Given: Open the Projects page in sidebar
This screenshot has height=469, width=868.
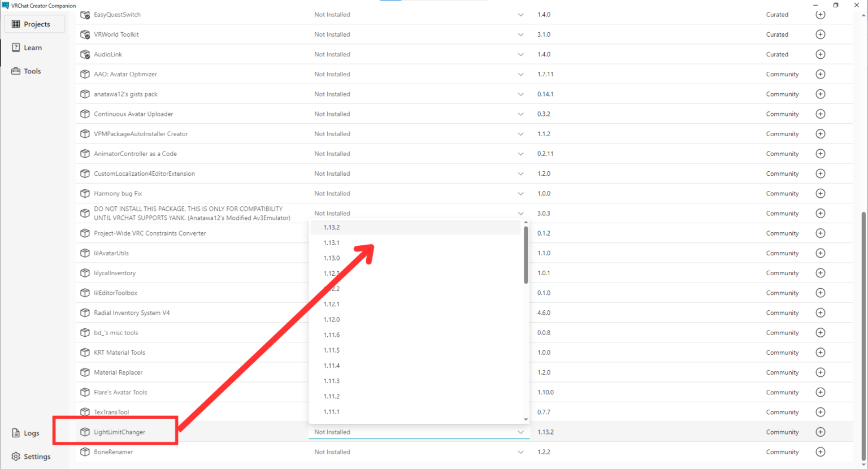Looking at the screenshot, I should pos(35,24).
